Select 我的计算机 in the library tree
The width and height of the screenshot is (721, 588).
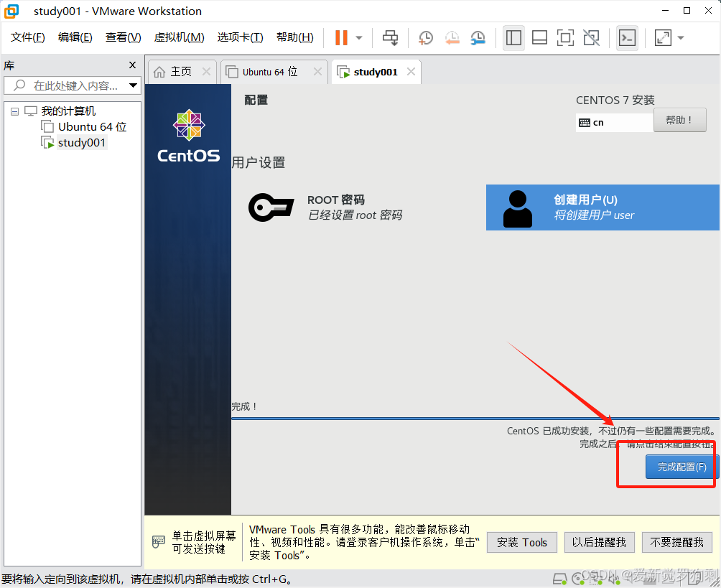pyautogui.click(x=68, y=111)
